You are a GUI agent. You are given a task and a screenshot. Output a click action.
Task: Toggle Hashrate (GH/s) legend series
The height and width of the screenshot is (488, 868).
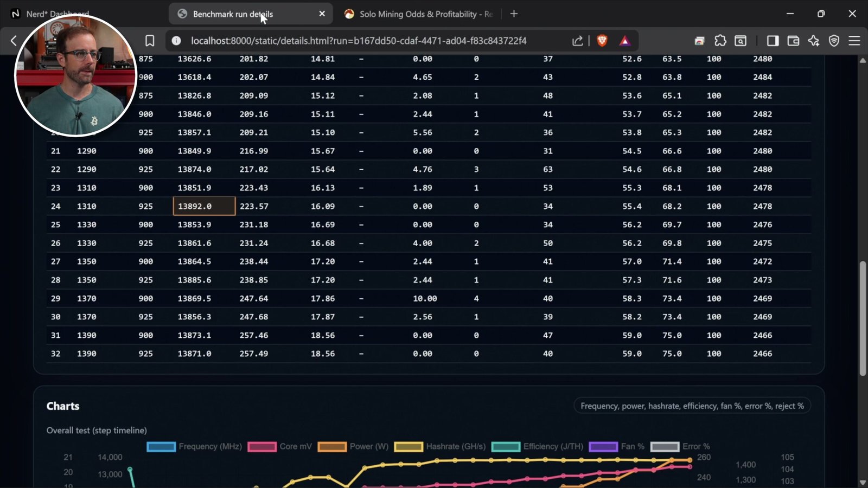click(440, 446)
